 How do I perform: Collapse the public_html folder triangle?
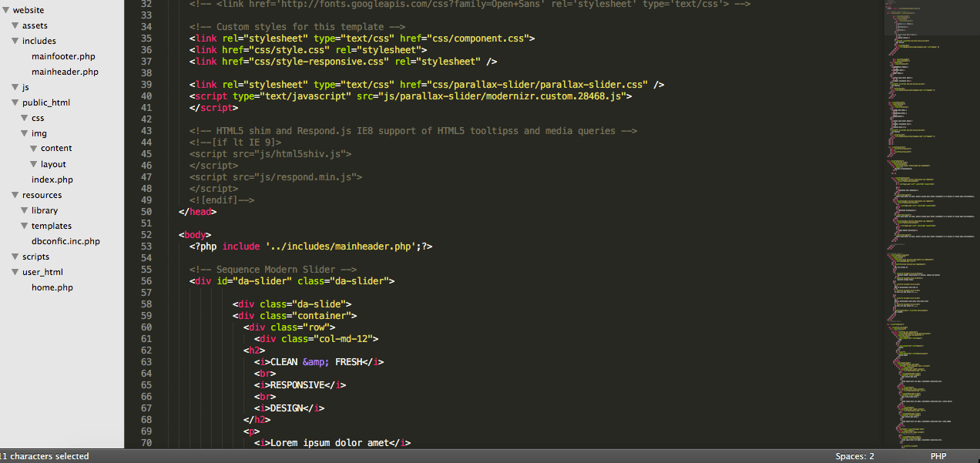[15, 102]
